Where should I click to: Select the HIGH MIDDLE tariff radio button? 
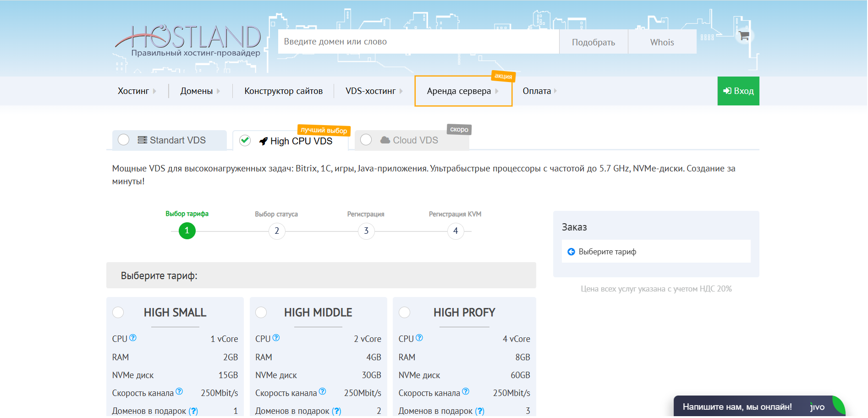pyautogui.click(x=261, y=313)
